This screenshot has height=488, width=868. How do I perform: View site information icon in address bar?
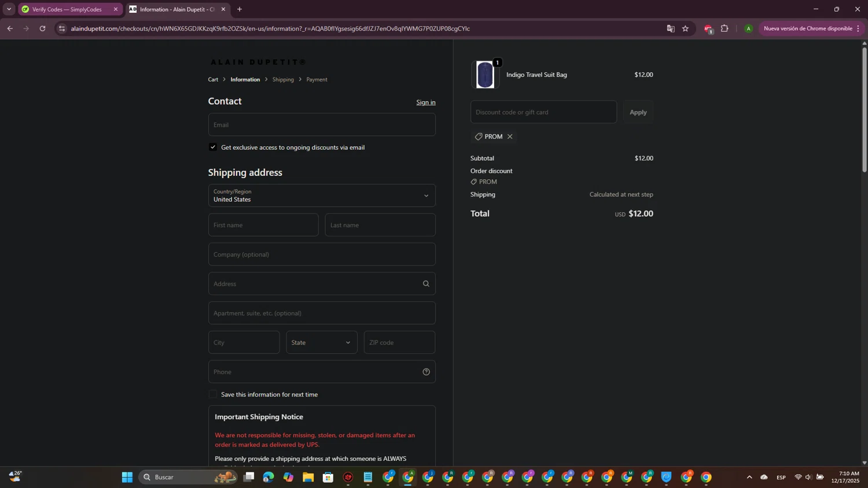tap(62, 28)
